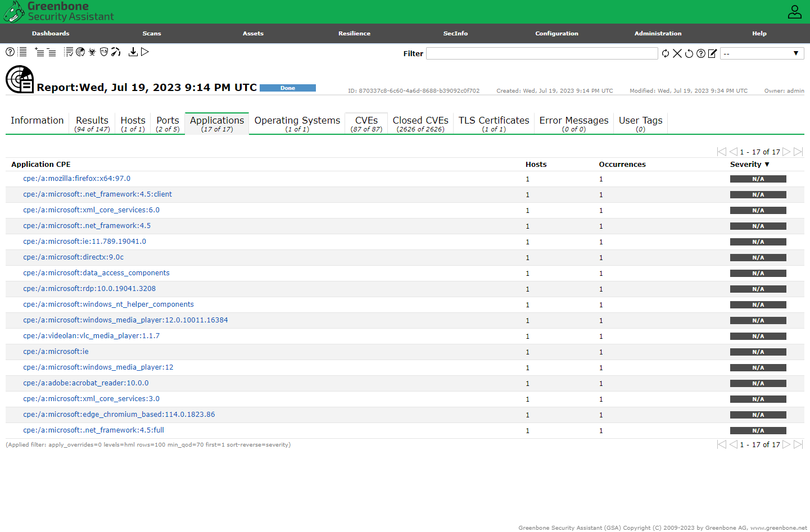Click the report radar icon beside the title
This screenshot has height=532, width=810.
(20, 79)
